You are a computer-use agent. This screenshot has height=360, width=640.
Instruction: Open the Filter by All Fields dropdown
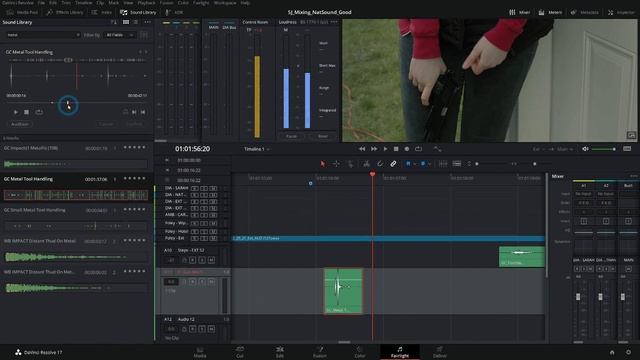(120, 35)
